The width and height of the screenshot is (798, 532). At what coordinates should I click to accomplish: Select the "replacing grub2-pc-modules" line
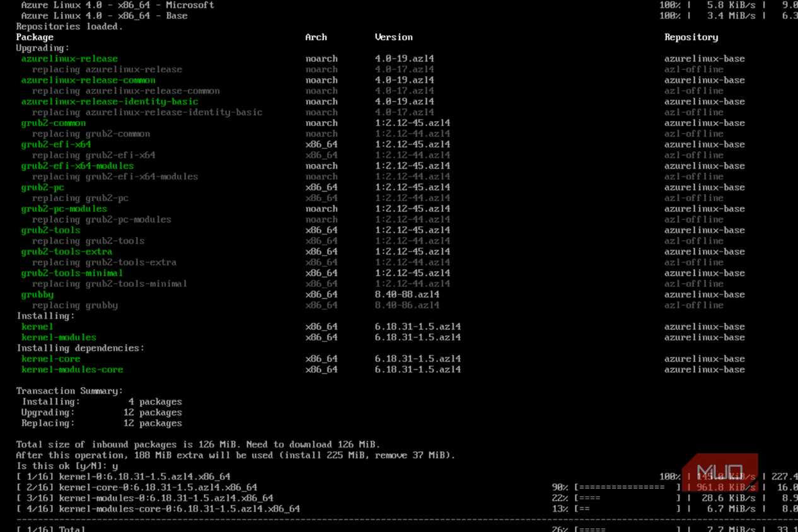[101, 219]
